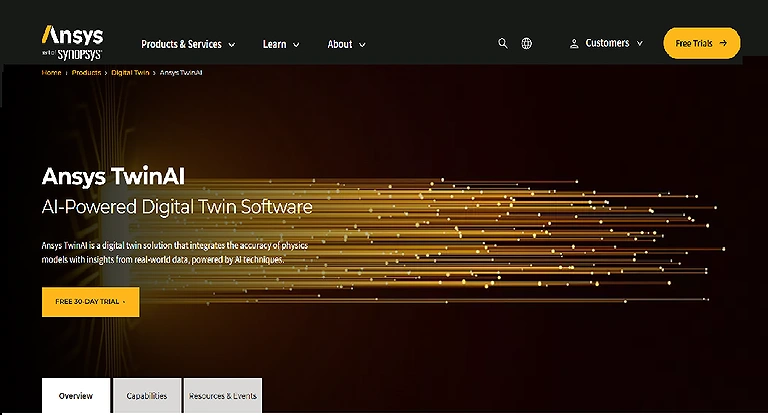Go to Products breadcrumb link
The width and height of the screenshot is (768, 415).
pyautogui.click(x=86, y=73)
